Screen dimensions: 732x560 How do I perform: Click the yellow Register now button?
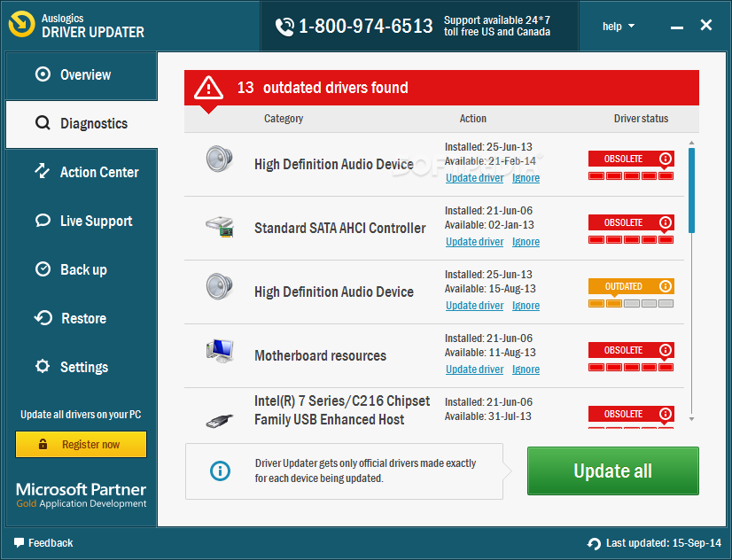coord(82,444)
